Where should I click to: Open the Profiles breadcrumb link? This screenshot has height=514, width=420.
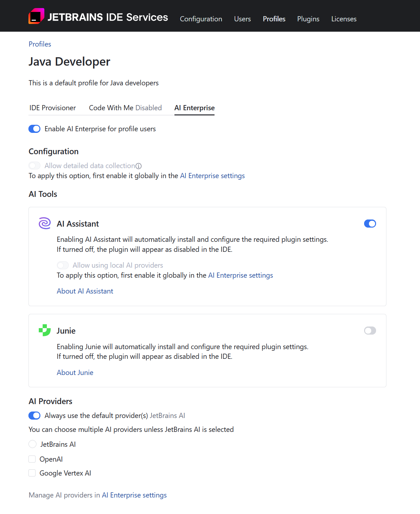coord(40,44)
